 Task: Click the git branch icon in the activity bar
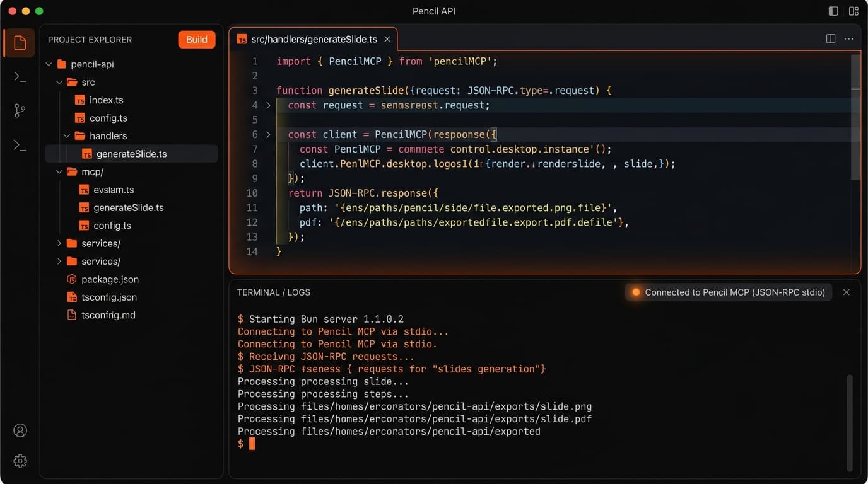point(19,111)
